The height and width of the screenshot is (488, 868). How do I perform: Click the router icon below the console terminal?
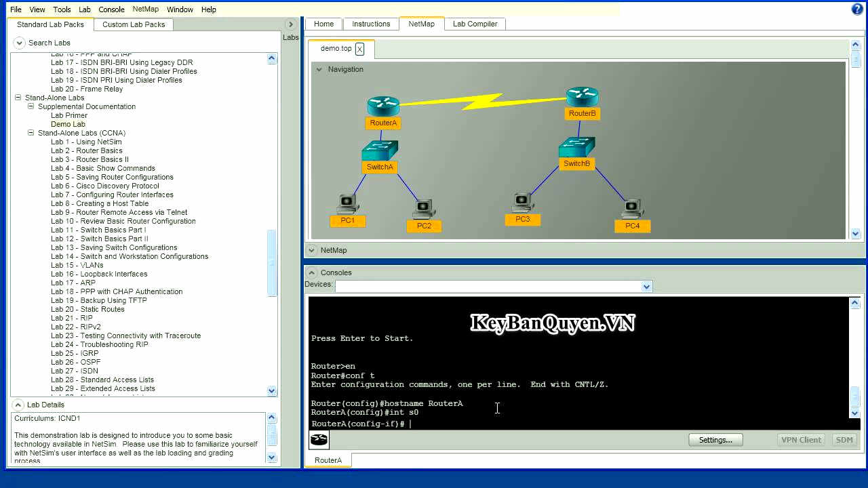pos(318,439)
